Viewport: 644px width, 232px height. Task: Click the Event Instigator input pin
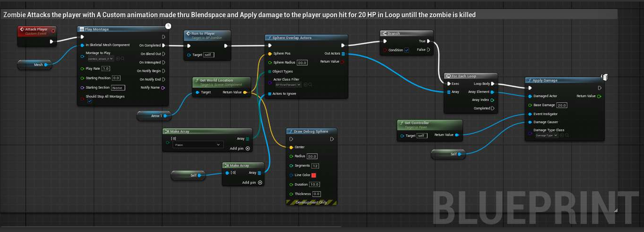pyautogui.click(x=530, y=114)
